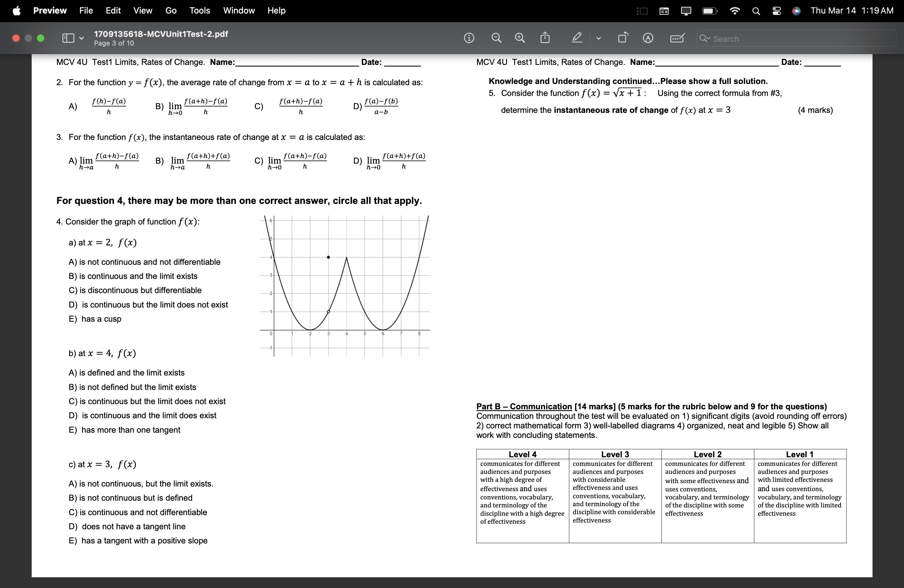
Task: Activate Siri from the menu bar
Action: click(796, 11)
